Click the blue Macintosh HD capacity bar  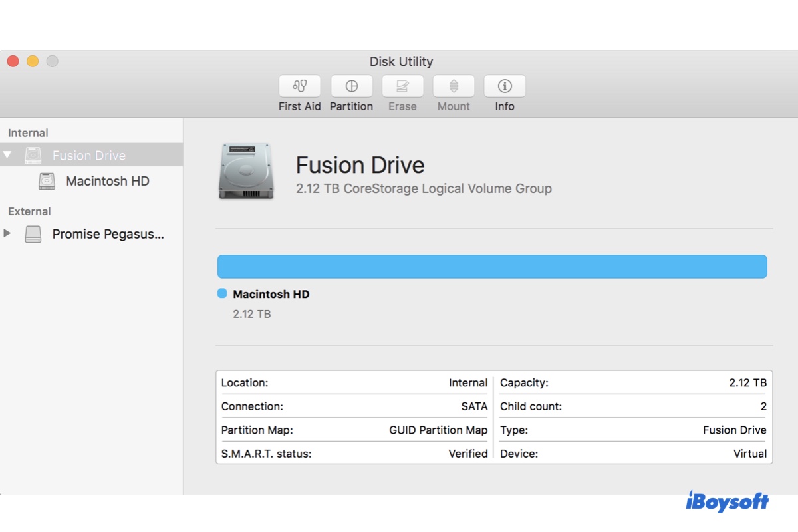[x=492, y=265]
